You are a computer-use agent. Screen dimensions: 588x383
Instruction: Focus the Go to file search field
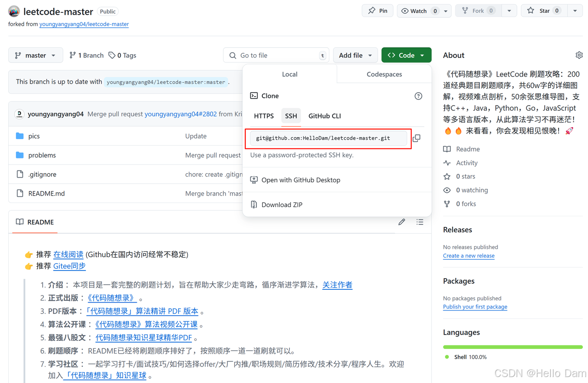click(277, 55)
